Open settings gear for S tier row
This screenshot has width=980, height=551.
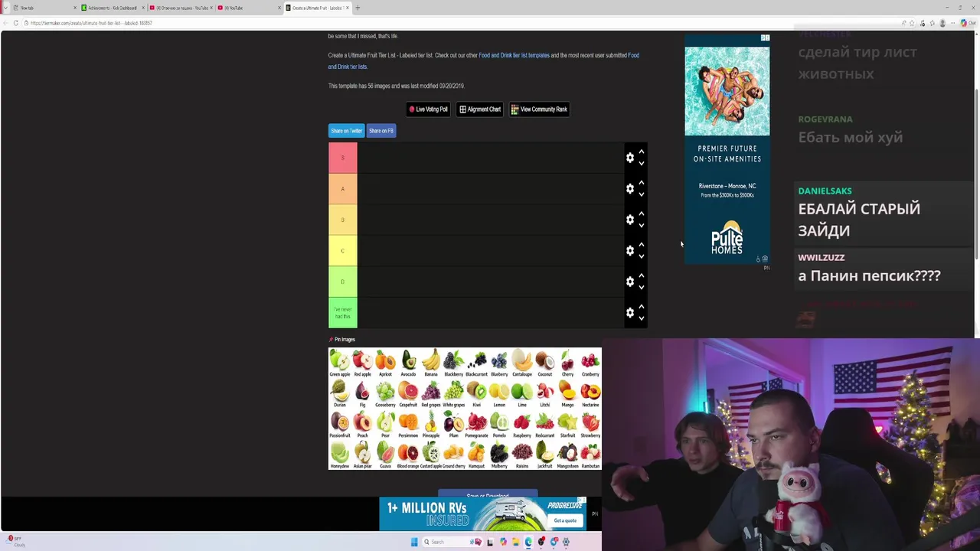[x=630, y=158]
